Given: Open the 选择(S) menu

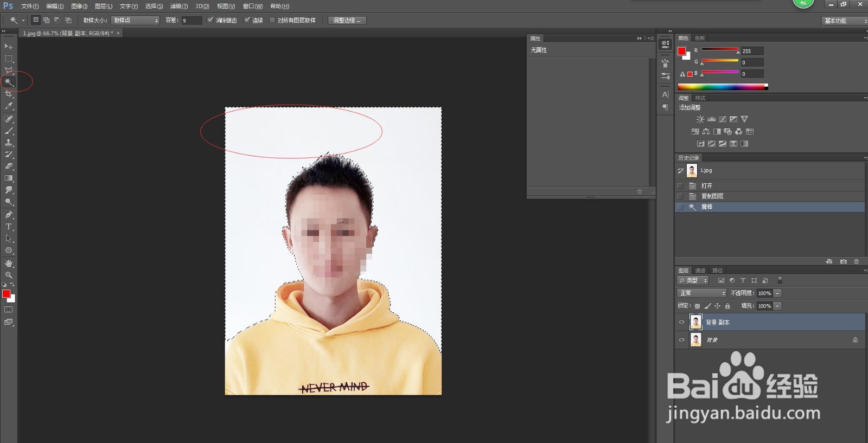Looking at the screenshot, I should pyautogui.click(x=154, y=6).
